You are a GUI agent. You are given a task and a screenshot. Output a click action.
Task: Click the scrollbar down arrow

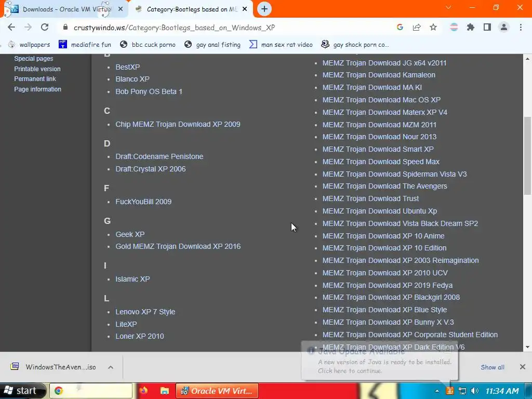click(528, 347)
